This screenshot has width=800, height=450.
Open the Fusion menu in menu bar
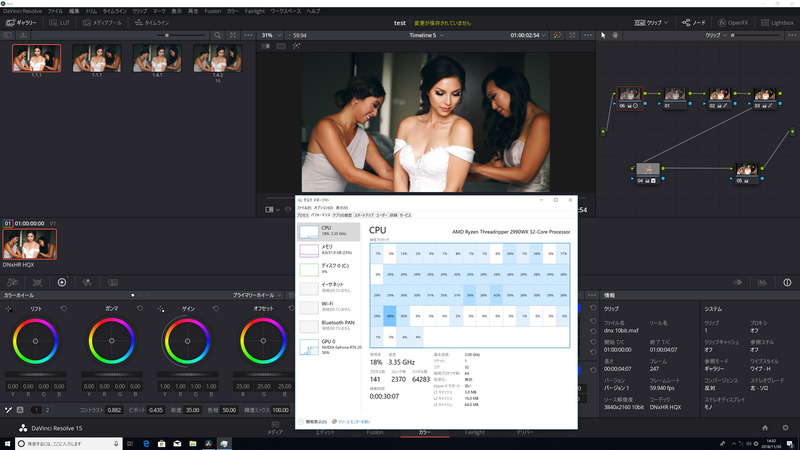pos(213,11)
